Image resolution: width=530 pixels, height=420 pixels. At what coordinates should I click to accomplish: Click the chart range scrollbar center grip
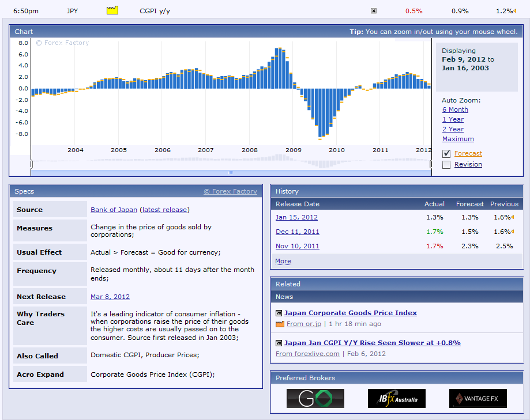231,172
